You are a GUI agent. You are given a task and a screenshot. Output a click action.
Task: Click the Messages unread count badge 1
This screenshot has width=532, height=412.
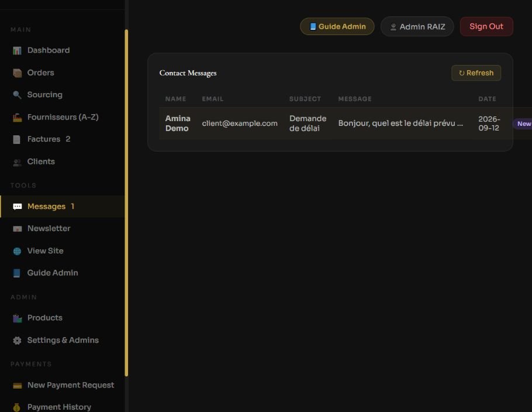point(72,207)
